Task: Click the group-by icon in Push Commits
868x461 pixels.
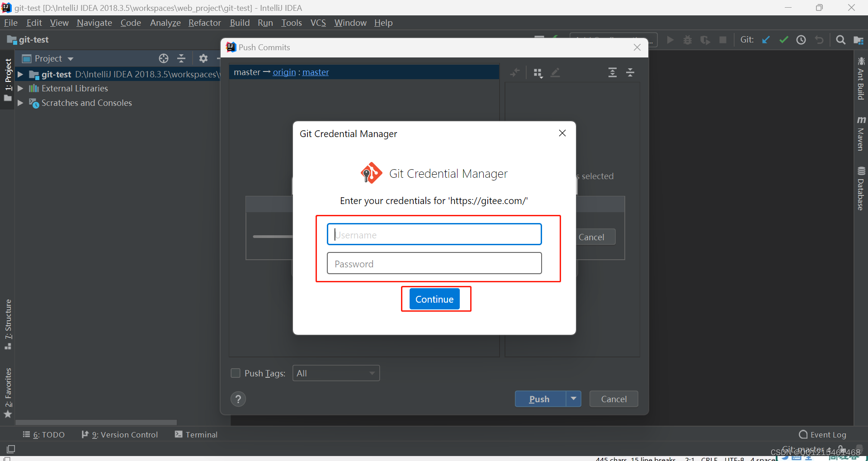Action: (538, 73)
